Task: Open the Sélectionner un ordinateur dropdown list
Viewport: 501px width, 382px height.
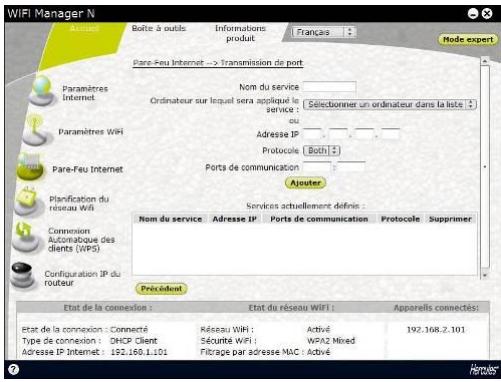Action: pyautogui.click(x=390, y=104)
